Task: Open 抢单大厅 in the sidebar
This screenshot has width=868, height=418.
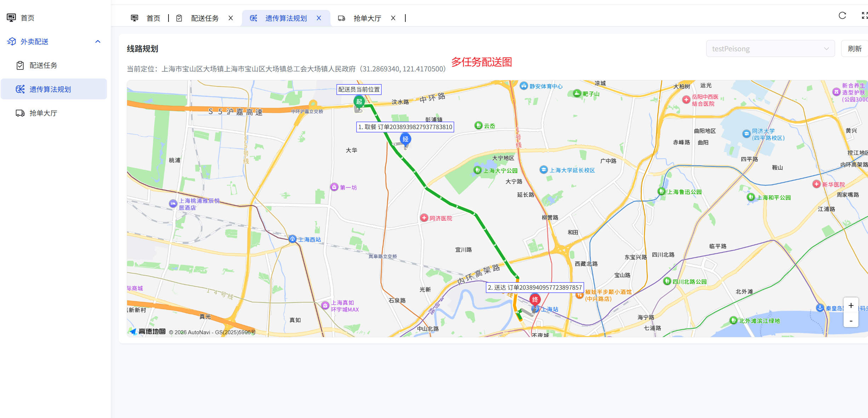Action: (x=43, y=113)
